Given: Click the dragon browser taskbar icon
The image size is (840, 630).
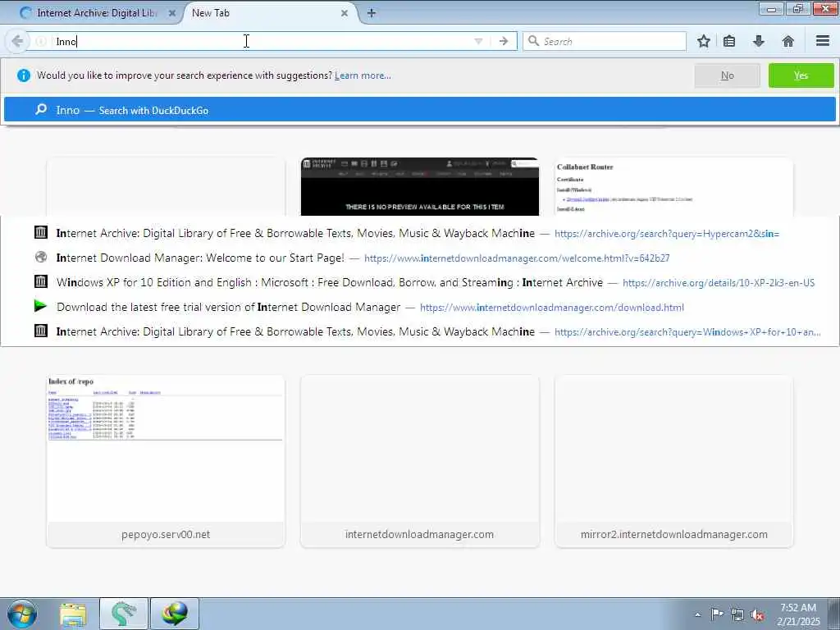Looking at the screenshot, I should coord(124,614).
